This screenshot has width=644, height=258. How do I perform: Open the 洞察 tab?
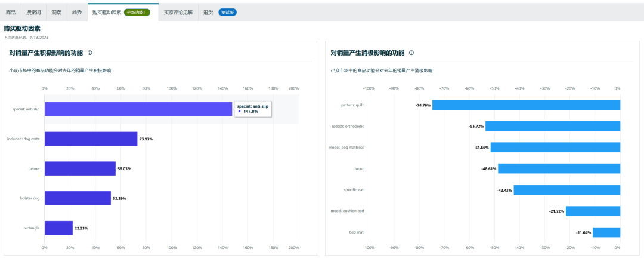[56, 12]
